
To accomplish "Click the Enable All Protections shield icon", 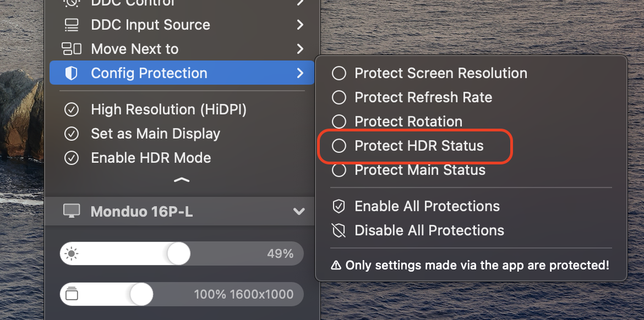I will click(x=339, y=206).
